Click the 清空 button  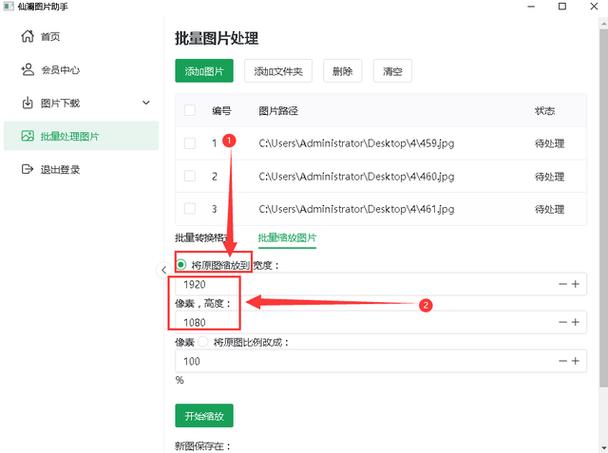[x=392, y=71]
